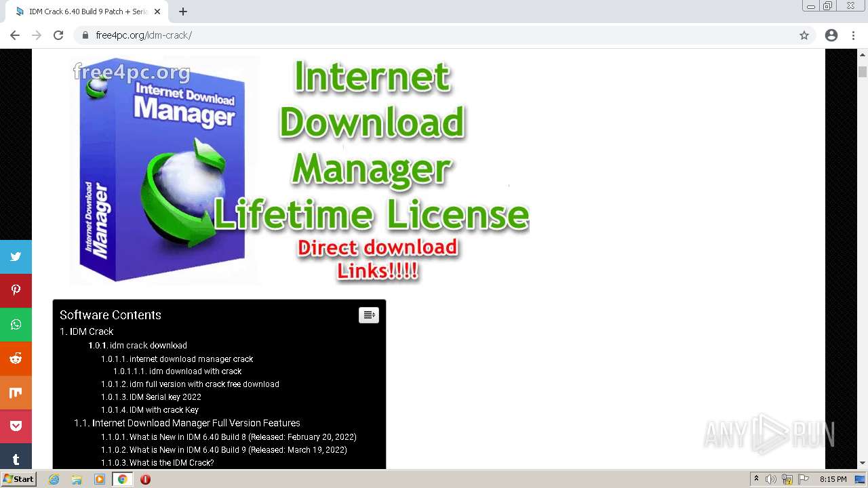Open the network tray icon
This screenshot has width=868, height=488.
pos(787,479)
